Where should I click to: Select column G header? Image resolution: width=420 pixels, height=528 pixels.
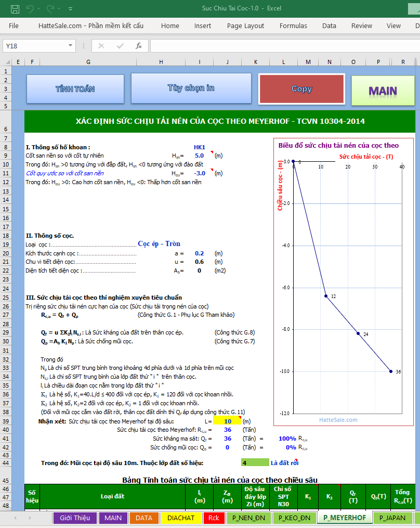pos(88,62)
